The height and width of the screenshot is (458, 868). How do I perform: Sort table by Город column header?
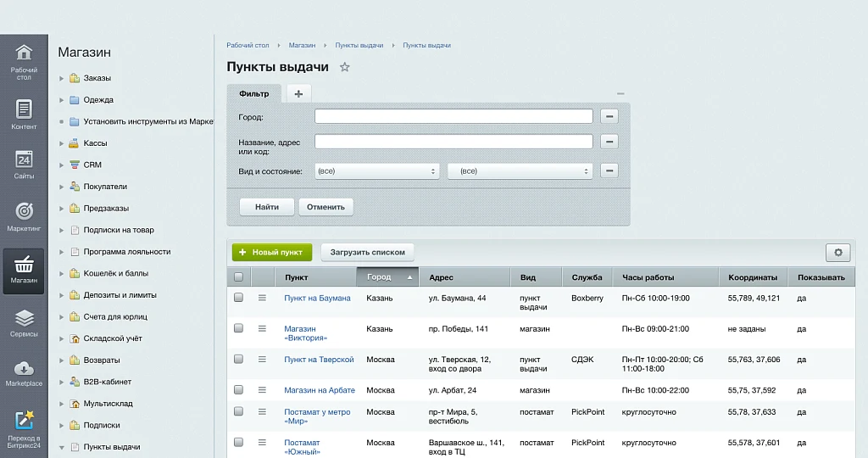[387, 276]
